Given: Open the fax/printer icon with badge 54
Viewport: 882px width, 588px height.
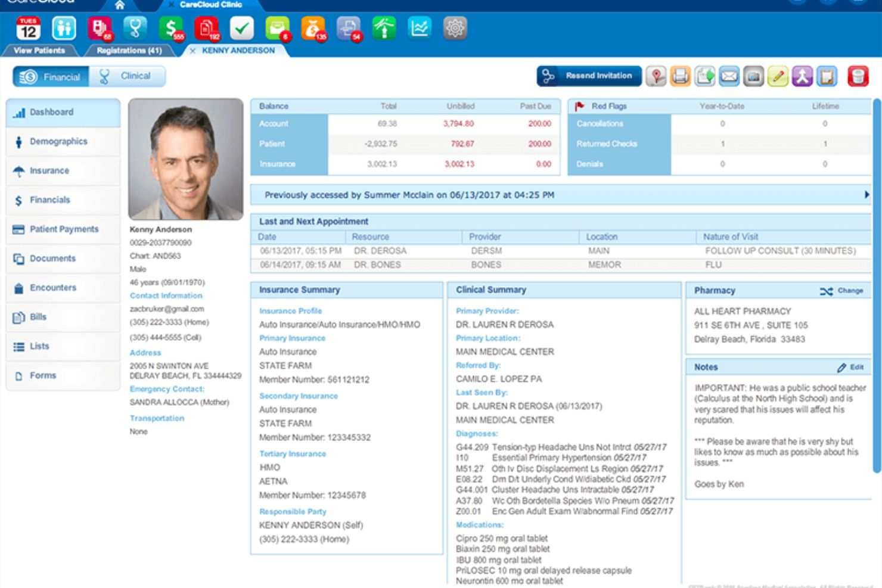Looking at the screenshot, I should [349, 28].
